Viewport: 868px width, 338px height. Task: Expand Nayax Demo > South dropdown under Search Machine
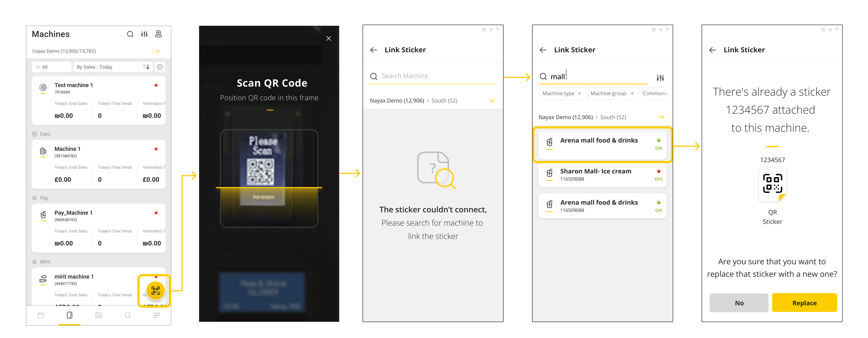[492, 101]
